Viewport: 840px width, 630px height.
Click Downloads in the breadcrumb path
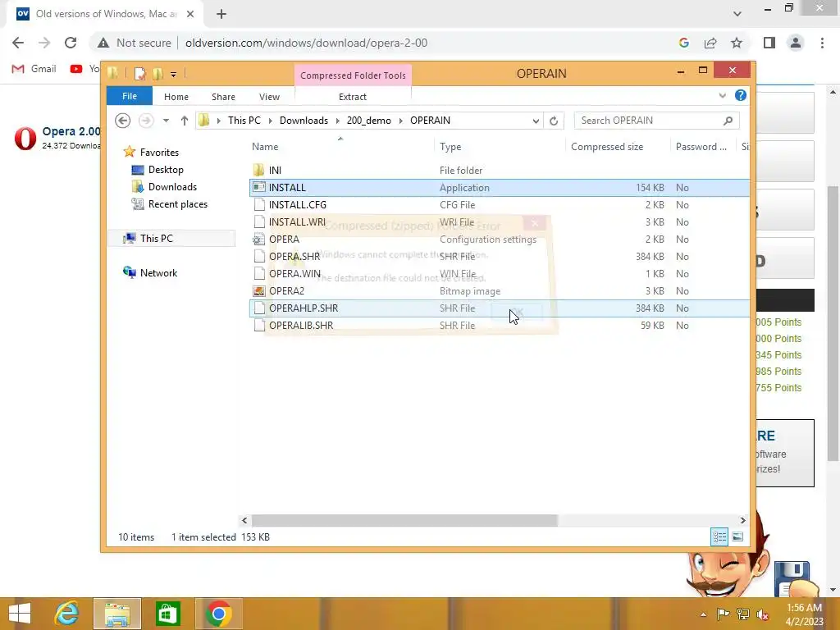point(304,121)
